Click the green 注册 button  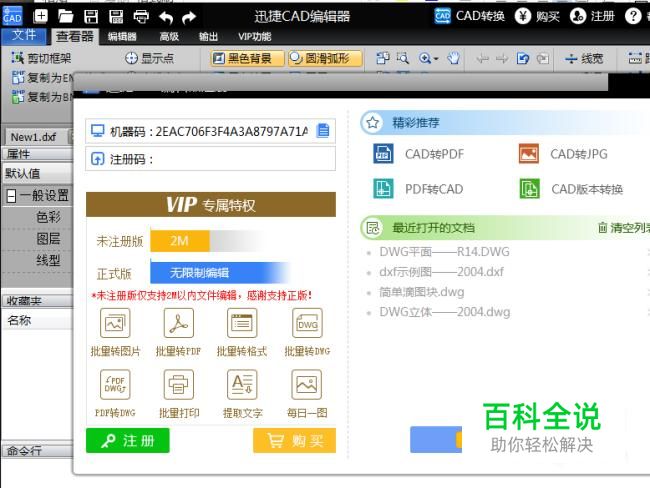click(128, 440)
